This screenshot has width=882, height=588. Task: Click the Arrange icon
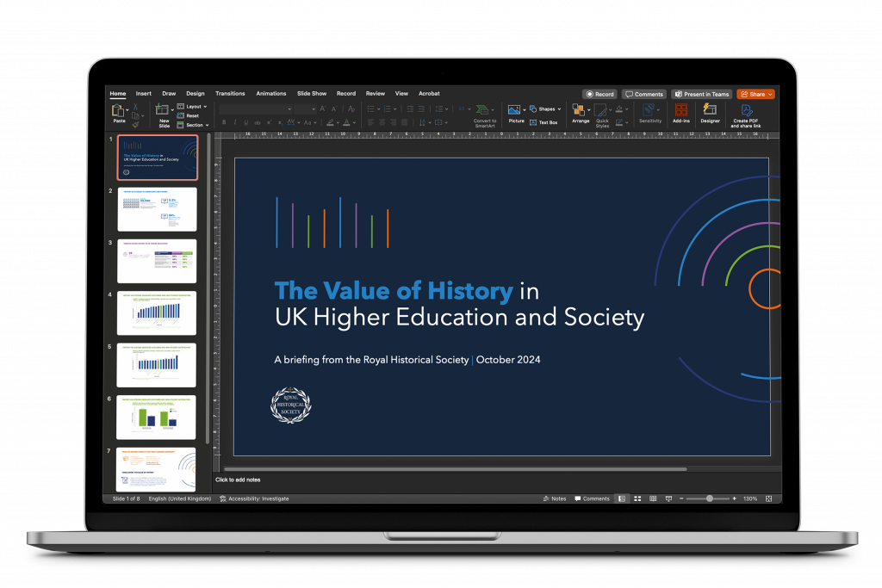[x=580, y=112]
